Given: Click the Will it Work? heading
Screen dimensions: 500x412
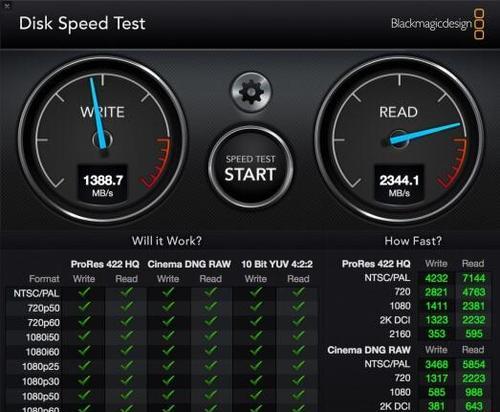Looking at the screenshot, I should coord(167,241).
